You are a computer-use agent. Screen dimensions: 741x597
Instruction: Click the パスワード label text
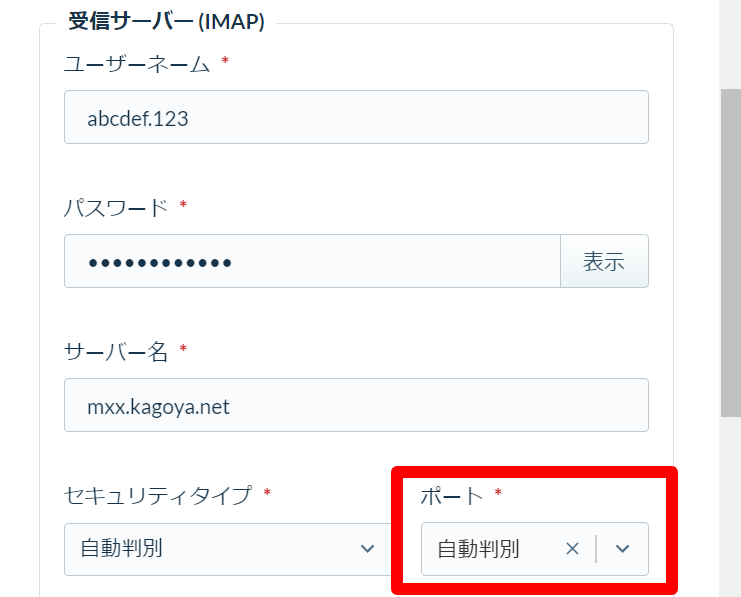pyautogui.click(x=116, y=207)
